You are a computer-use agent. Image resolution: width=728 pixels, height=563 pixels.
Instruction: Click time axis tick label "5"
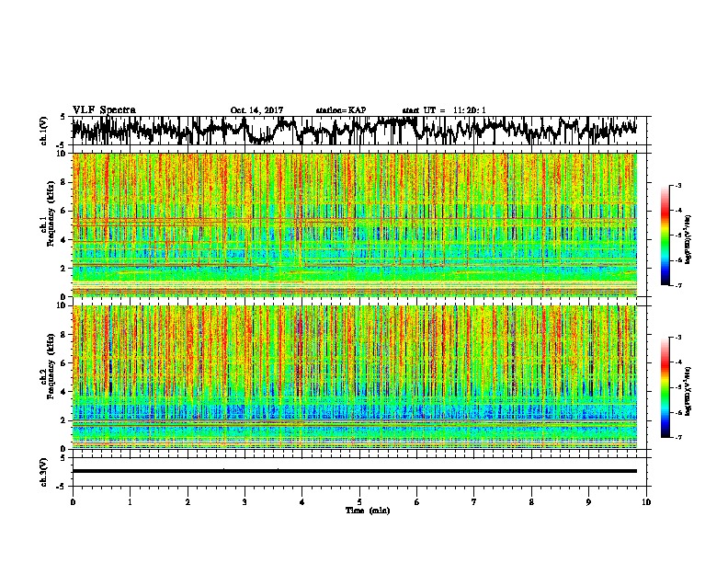359,502
